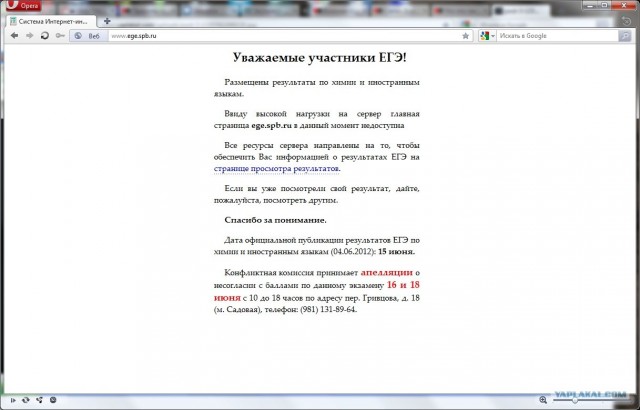
Task: Bookmark page with the star icon
Action: pyautogui.click(x=465, y=36)
